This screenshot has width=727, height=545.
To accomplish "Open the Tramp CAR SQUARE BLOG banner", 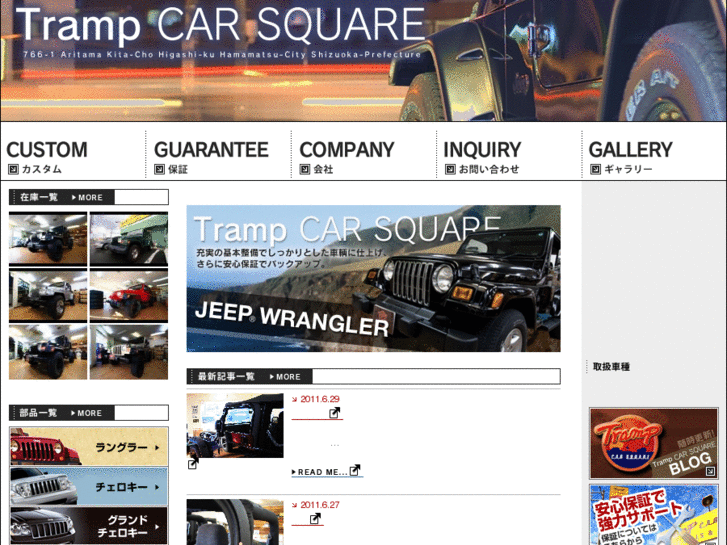I will (x=654, y=443).
